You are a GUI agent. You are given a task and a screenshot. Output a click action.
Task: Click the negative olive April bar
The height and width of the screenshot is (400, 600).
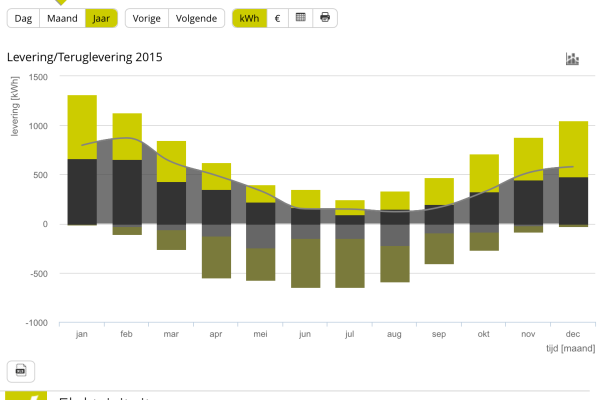tap(216, 257)
